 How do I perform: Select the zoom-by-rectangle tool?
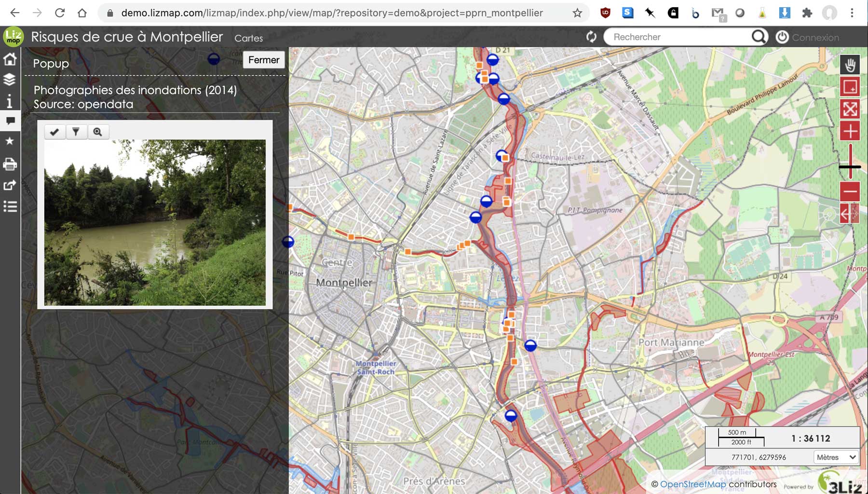coord(850,87)
